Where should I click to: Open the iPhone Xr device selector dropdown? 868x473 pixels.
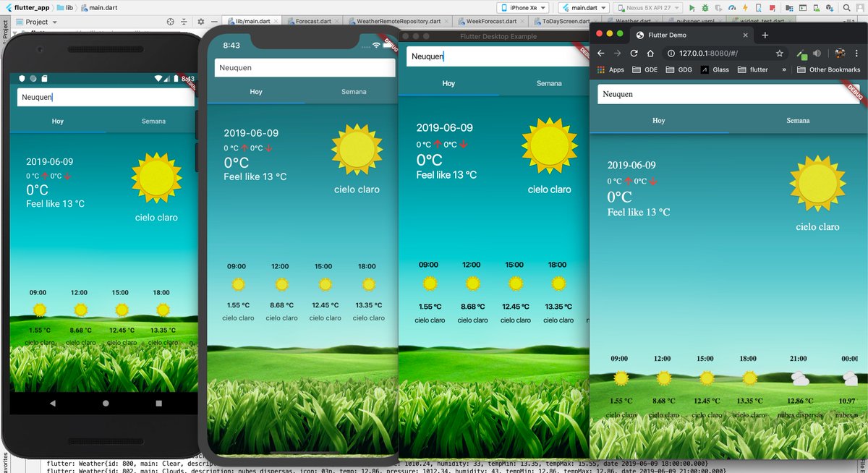(523, 7)
